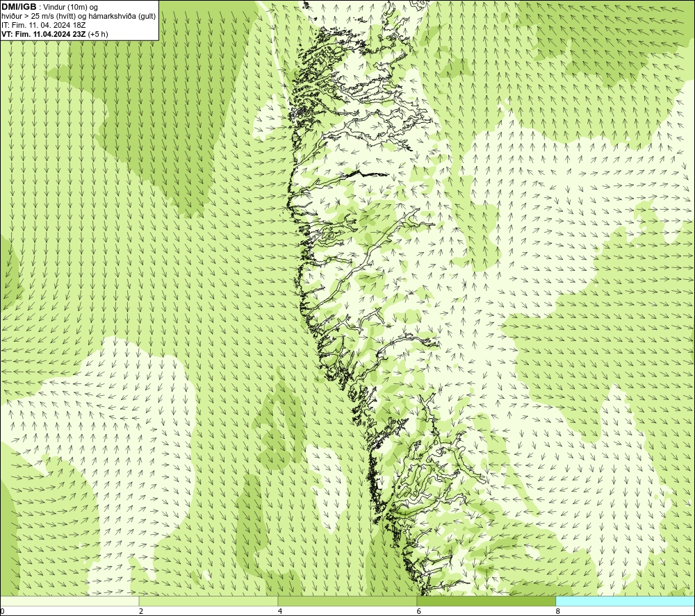Click the colorbar label '6'

[x=419, y=612]
